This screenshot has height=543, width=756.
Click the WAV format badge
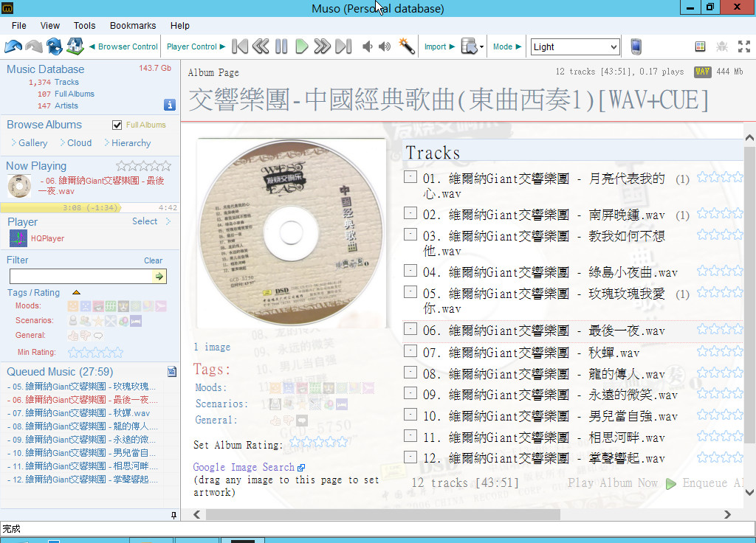click(703, 72)
